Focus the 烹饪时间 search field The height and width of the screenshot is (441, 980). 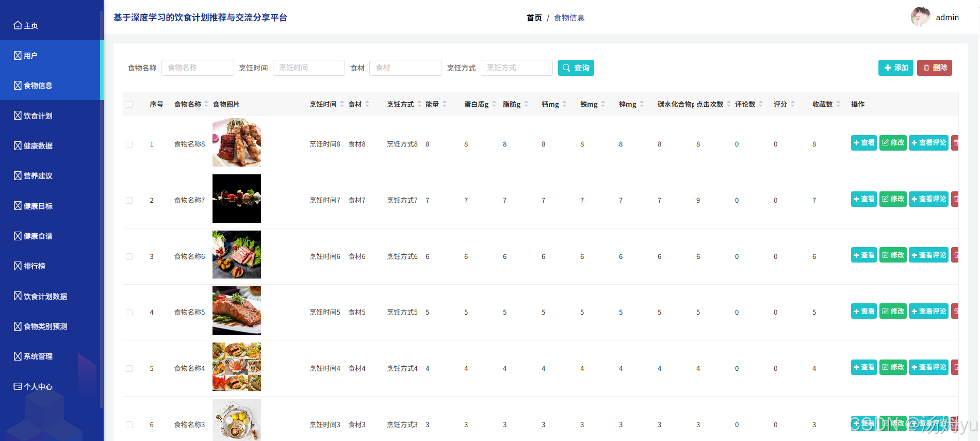coord(309,68)
